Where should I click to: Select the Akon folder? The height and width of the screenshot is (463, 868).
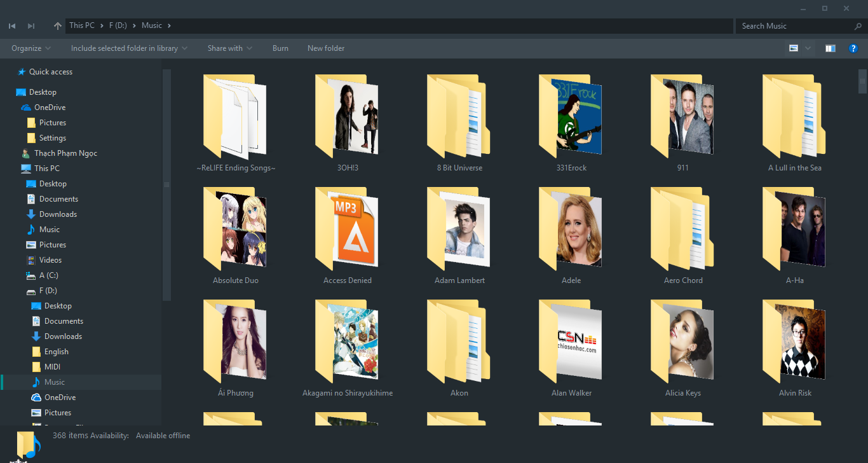pyautogui.click(x=459, y=349)
